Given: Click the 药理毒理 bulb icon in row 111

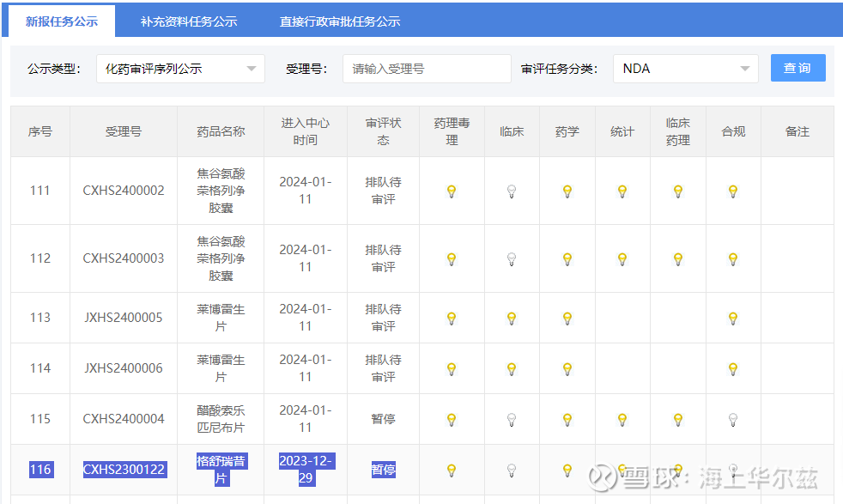Looking at the screenshot, I should pos(452,191).
